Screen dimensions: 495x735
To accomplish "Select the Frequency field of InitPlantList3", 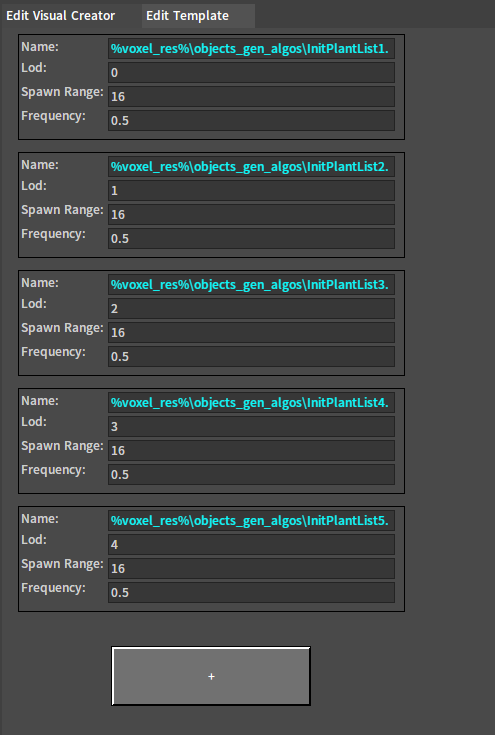I will [x=251, y=357].
